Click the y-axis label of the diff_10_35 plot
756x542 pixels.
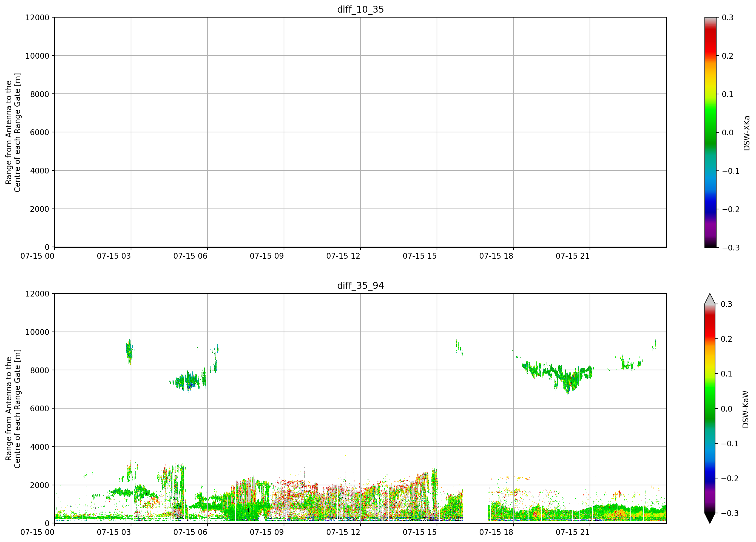[13, 133]
